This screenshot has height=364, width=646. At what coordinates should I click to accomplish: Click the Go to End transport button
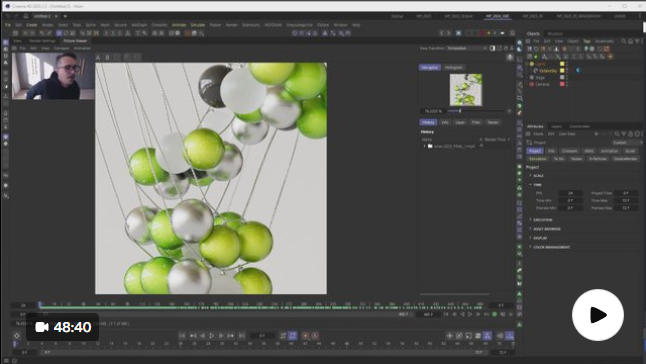241,336
